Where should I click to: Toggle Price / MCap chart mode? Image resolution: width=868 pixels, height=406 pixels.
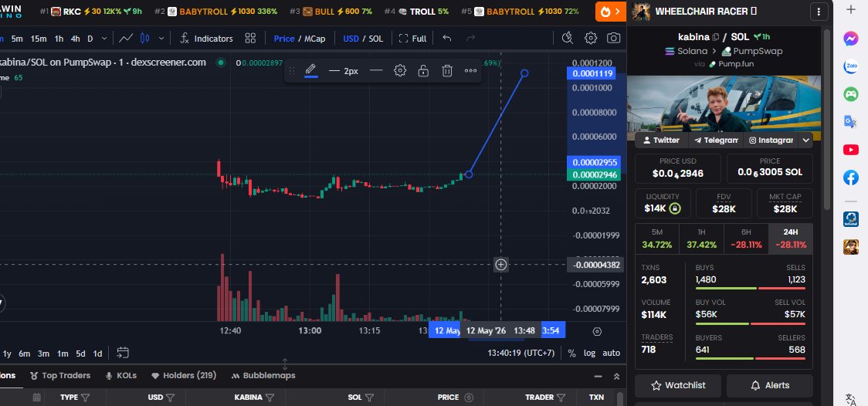pos(300,38)
